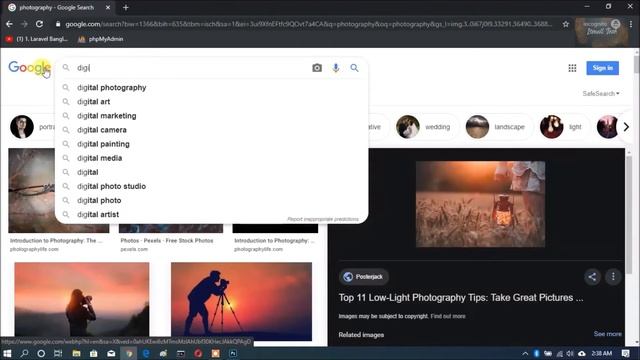Viewport: 640px width, 360px height.
Task: Select suggestion digital artist
Action: click(211, 214)
